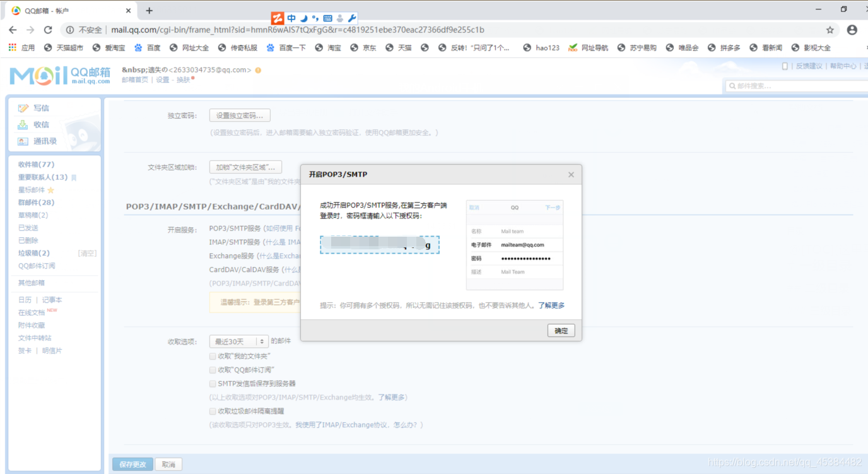Screen dimensions: 868x474
Task: Open 垃圾箱(2) folder
Action: pyautogui.click(x=33, y=253)
